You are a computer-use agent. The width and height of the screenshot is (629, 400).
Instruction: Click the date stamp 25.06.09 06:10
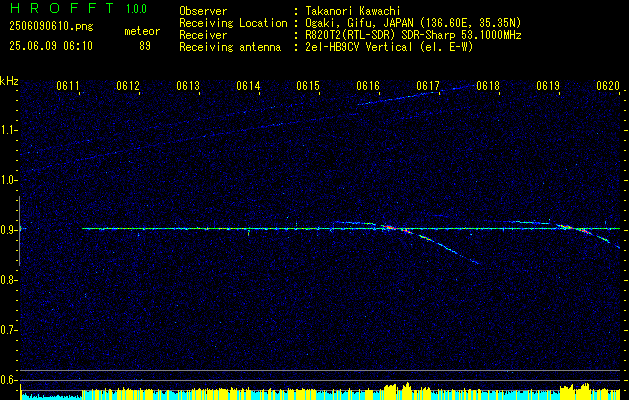click(51, 46)
